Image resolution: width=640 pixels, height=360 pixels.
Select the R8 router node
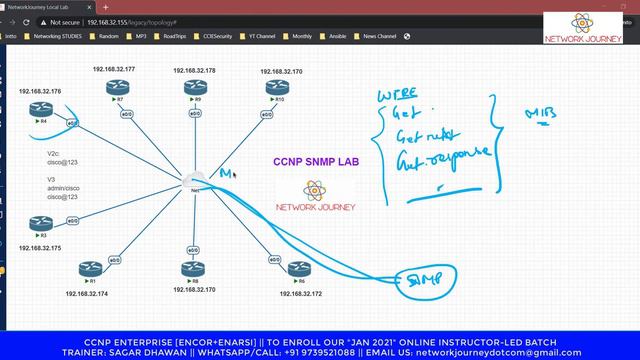tap(193, 269)
